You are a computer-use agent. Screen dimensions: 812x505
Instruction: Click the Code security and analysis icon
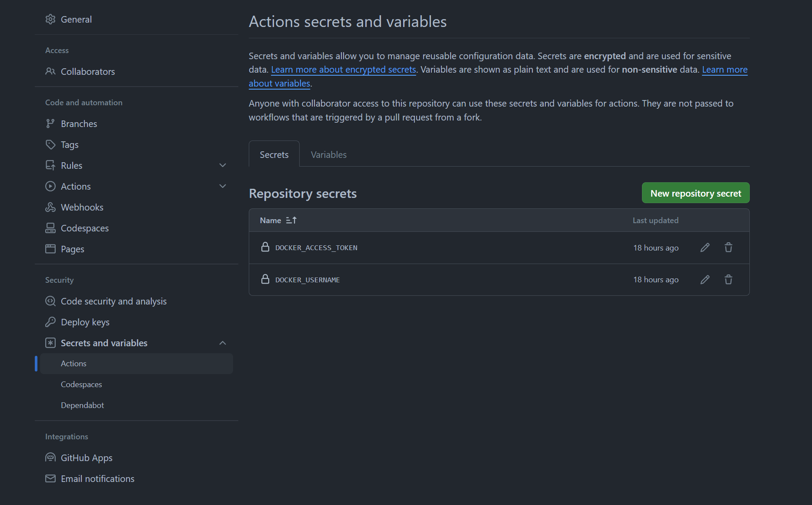coord(50,301)
